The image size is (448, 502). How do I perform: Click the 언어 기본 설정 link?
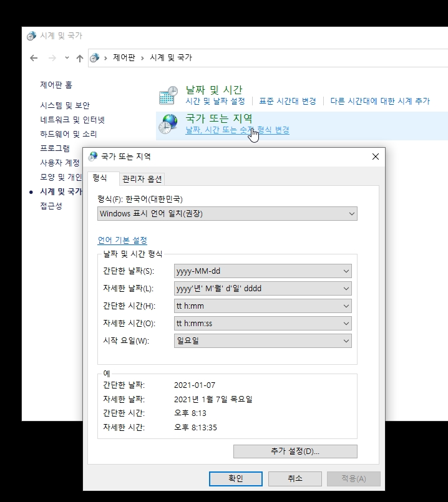pos(122,240)
